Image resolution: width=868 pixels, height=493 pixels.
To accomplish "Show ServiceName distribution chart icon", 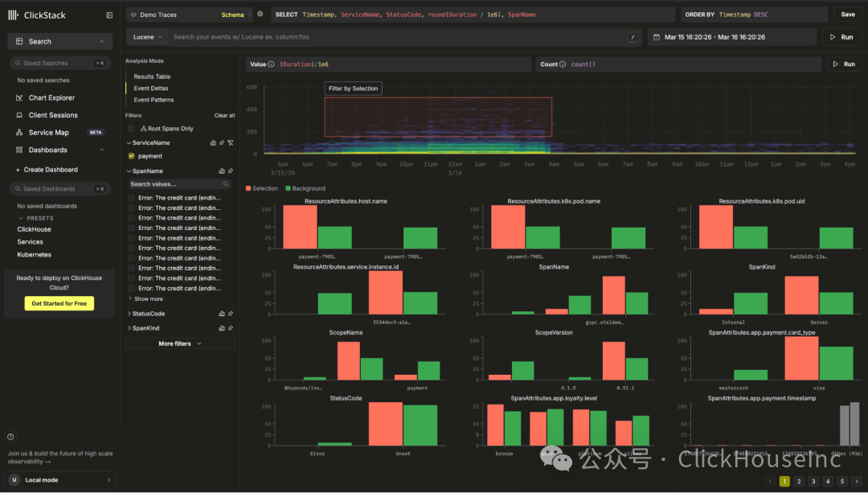I will [x=213, y=143].
